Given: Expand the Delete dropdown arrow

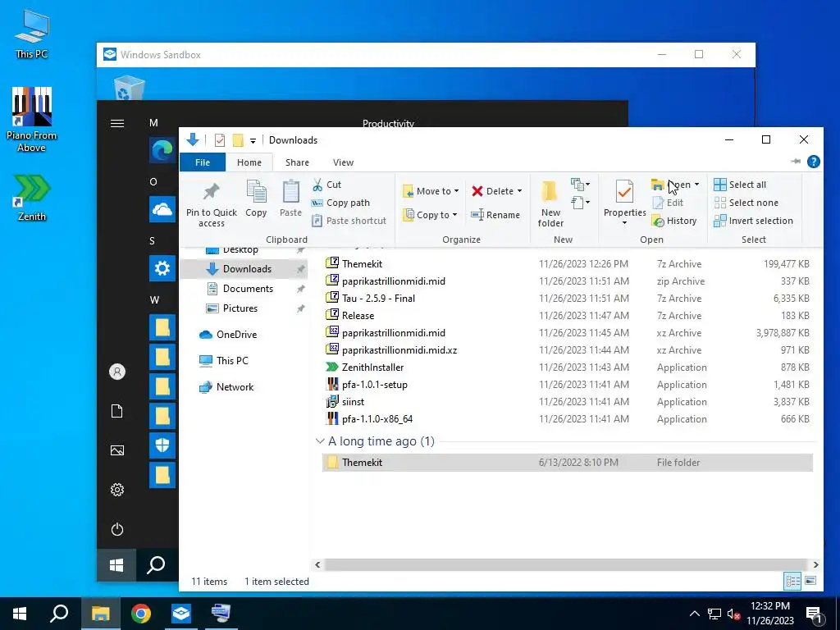Looking at the screenshot, I should click(519, 191).
